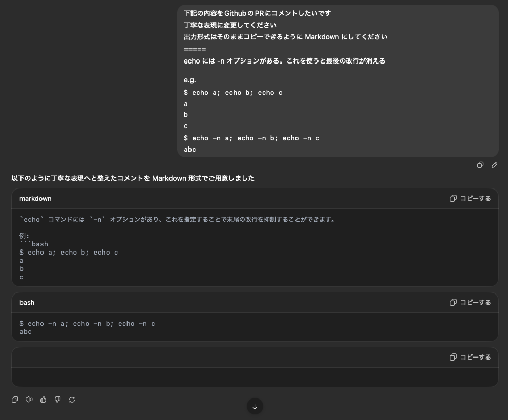Regenerate the response using the refresh icon
The height and width of the screenshot is (420, 508).
coord(72,400)
